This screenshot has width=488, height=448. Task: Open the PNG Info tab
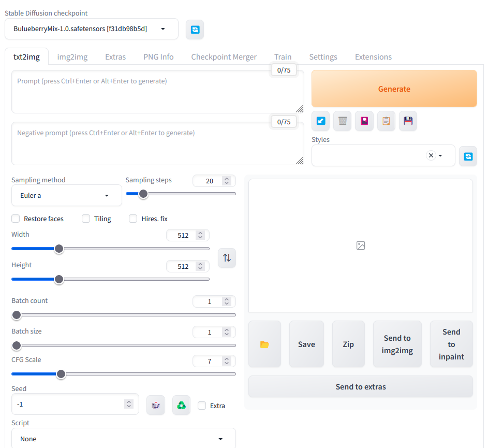(158, 56)
